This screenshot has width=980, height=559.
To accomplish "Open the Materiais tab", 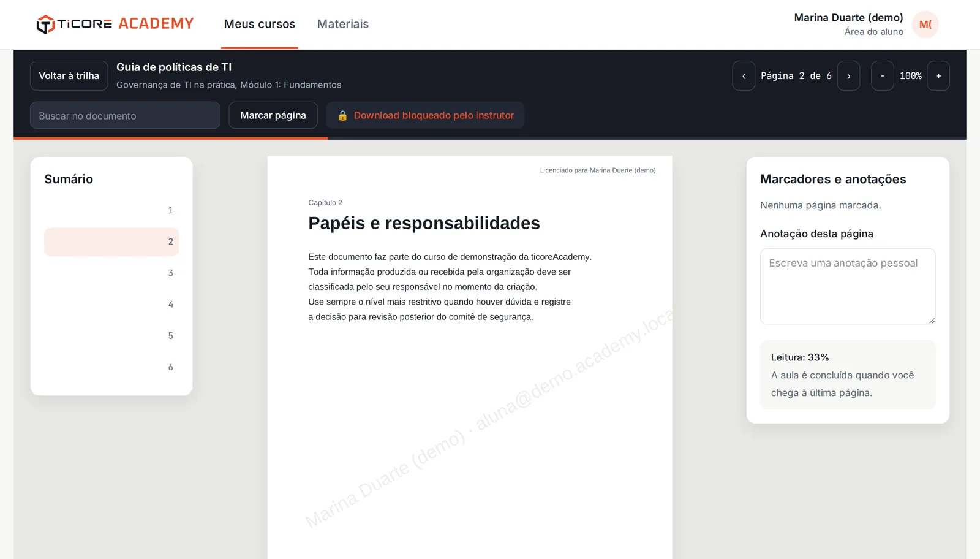I will 343,24.
